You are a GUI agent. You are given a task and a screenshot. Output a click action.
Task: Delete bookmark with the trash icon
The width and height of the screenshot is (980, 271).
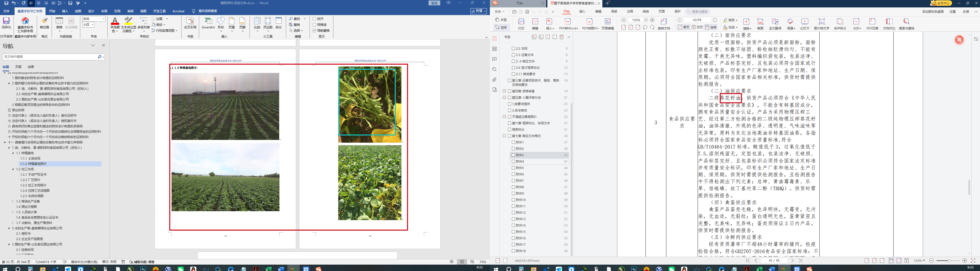(561, 37)
